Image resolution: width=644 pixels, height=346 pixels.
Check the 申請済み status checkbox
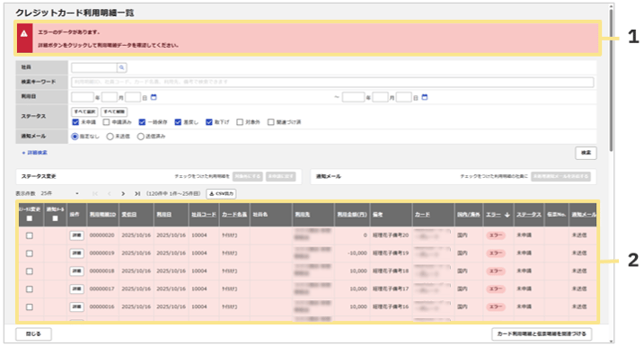click(x=106, y=122)
